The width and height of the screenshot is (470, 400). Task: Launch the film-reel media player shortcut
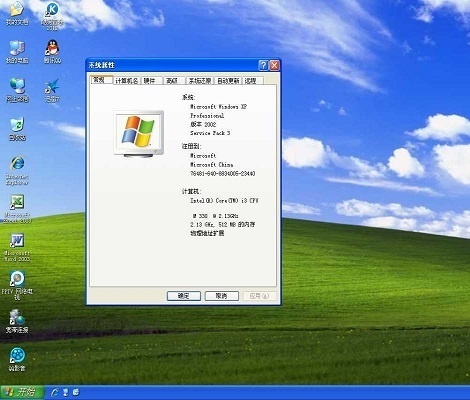click(17, 359)
